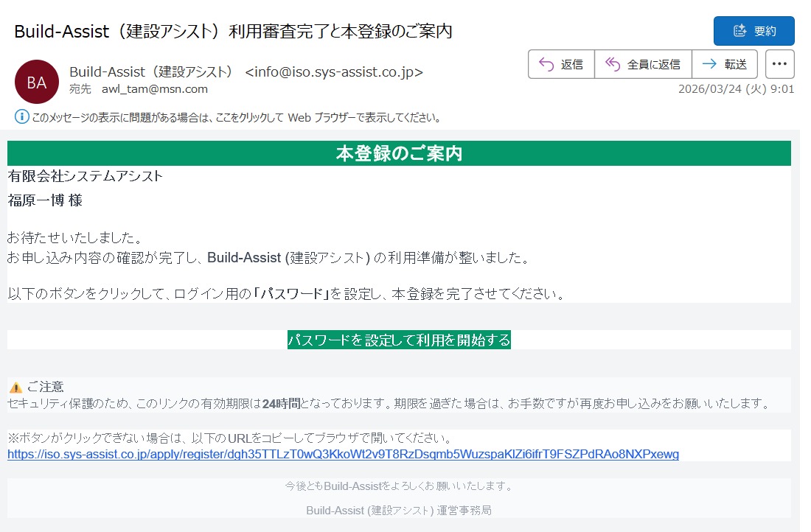Click the 要約 (summarize) button

click(x=753, y=31)
